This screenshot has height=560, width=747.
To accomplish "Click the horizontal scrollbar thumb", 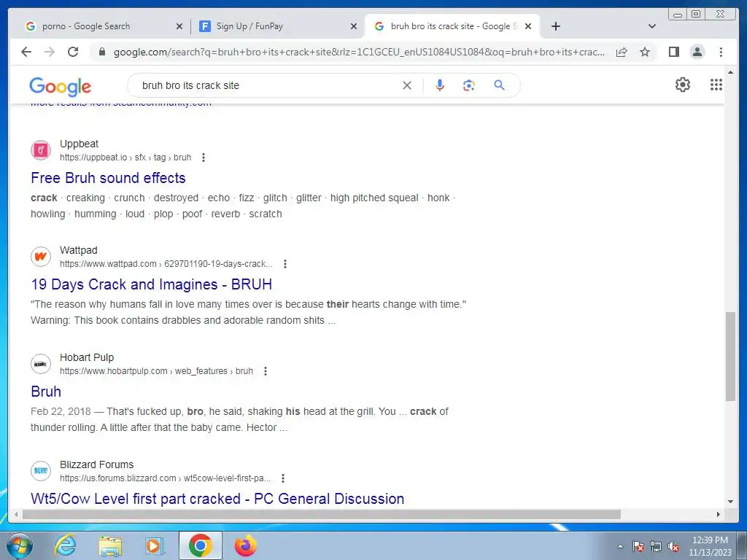I will [322, 514].
